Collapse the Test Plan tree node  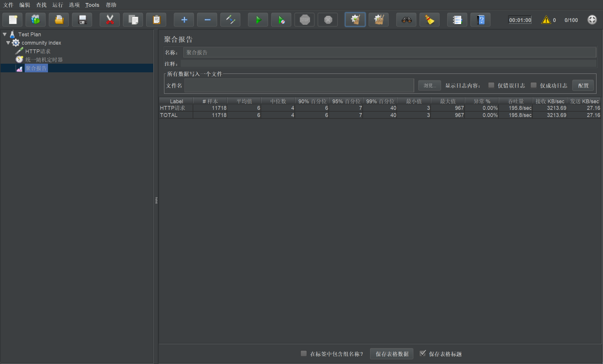(x=5, y=35)
